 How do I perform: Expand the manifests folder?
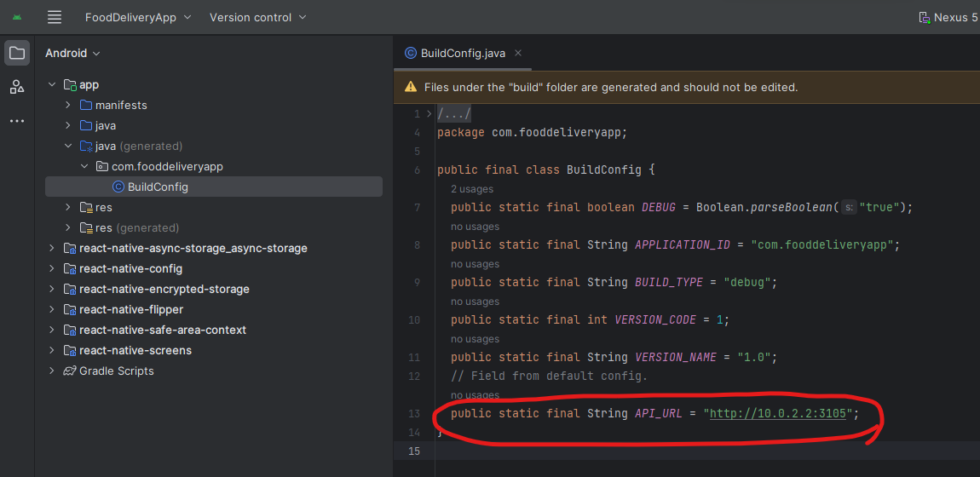click(68, 105)
